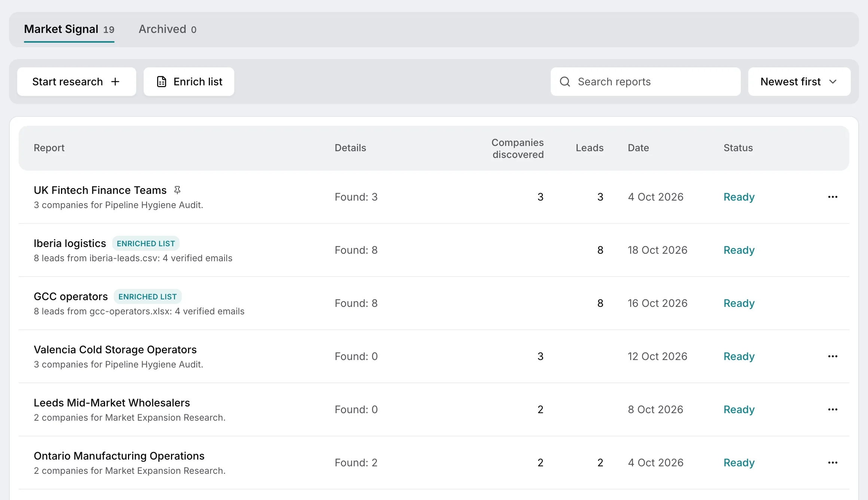
Task: Open the Newest first sort dropdown
Action: point(799,82)
